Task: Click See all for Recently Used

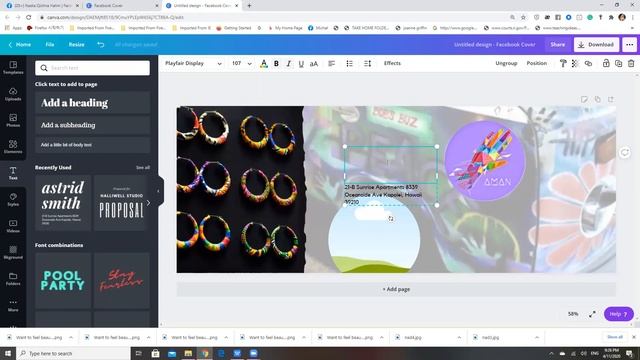Action: [x=143, y=167]
